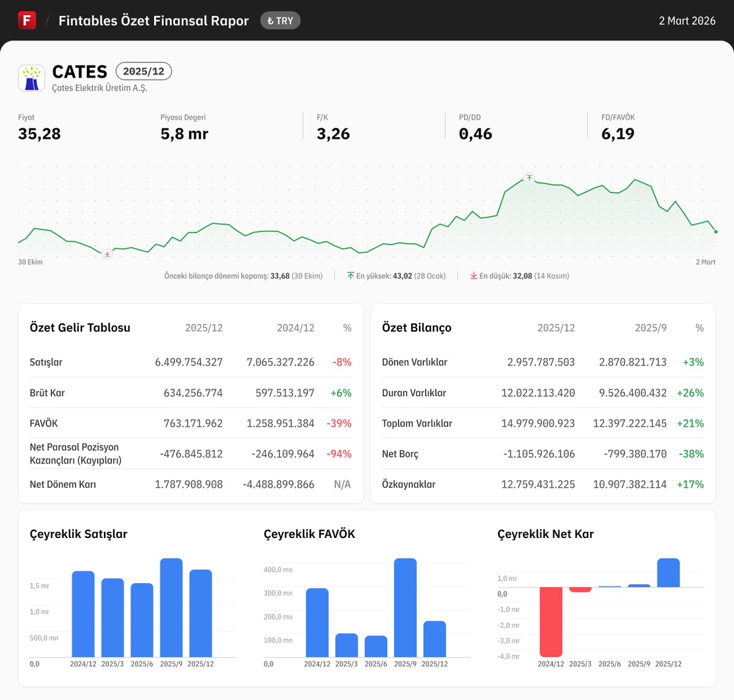Click the Dönen Varlıklar value 2.957.787.503

tap(541, 362)
